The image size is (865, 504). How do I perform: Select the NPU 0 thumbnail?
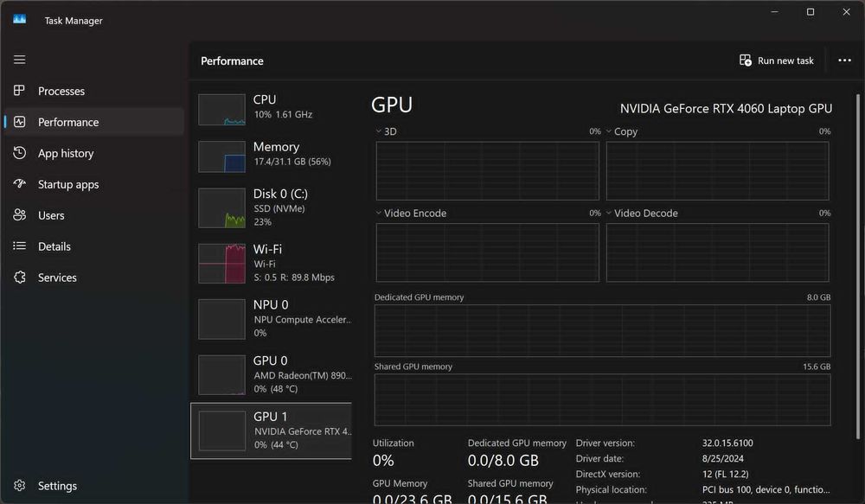[x=221, y=319]
